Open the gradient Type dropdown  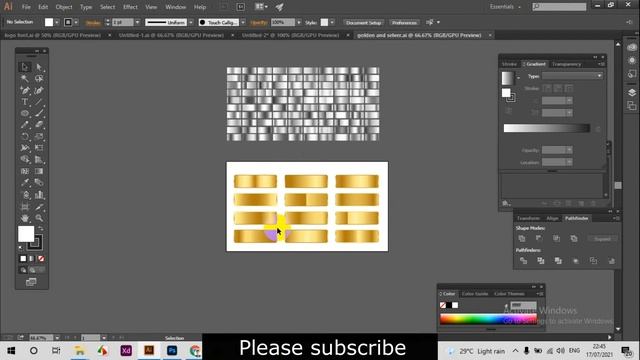pyautogui.click(x=572, y=76)
